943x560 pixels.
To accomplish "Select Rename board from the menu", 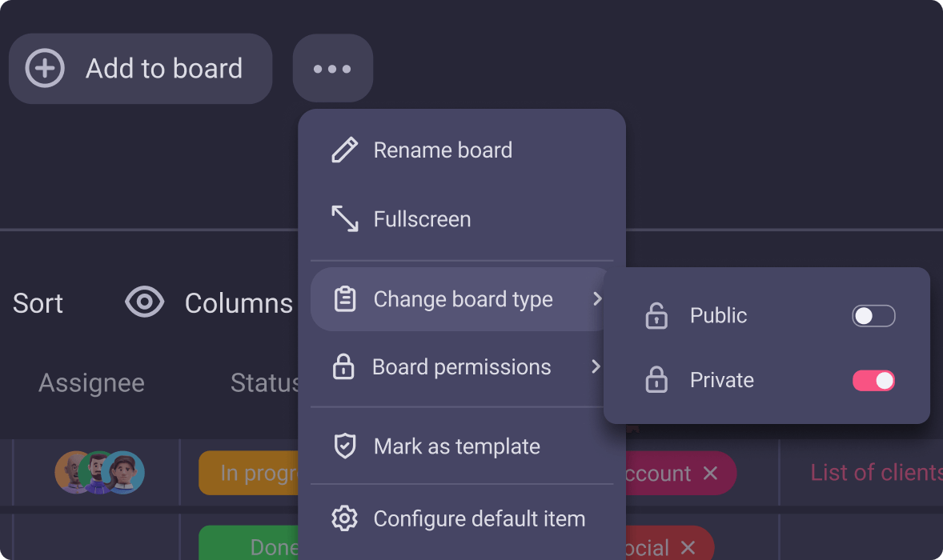I will pyautogui.click(x=443, y=150).
